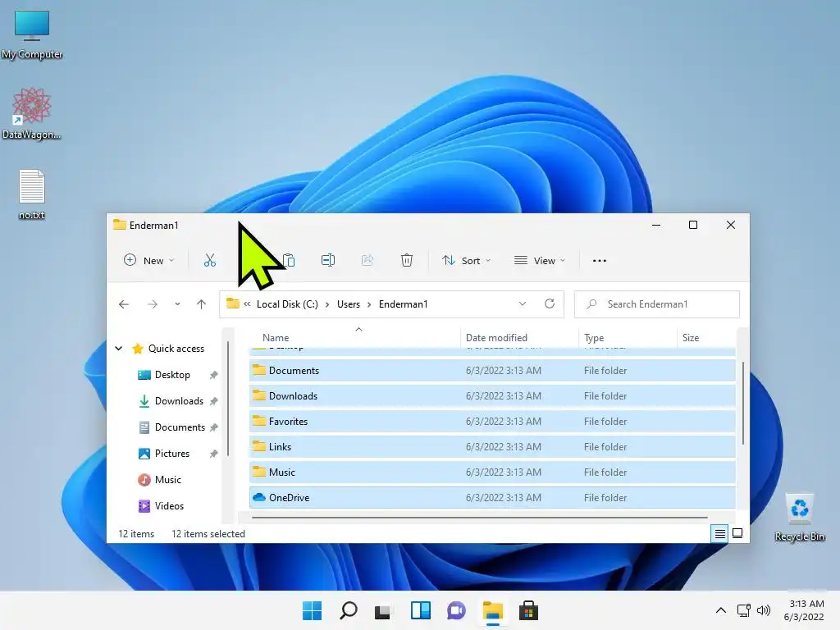The image size is (840, 630).
Task: Open Chat app on taskbar
Action: pyautogui.click(x=456, y=610)
